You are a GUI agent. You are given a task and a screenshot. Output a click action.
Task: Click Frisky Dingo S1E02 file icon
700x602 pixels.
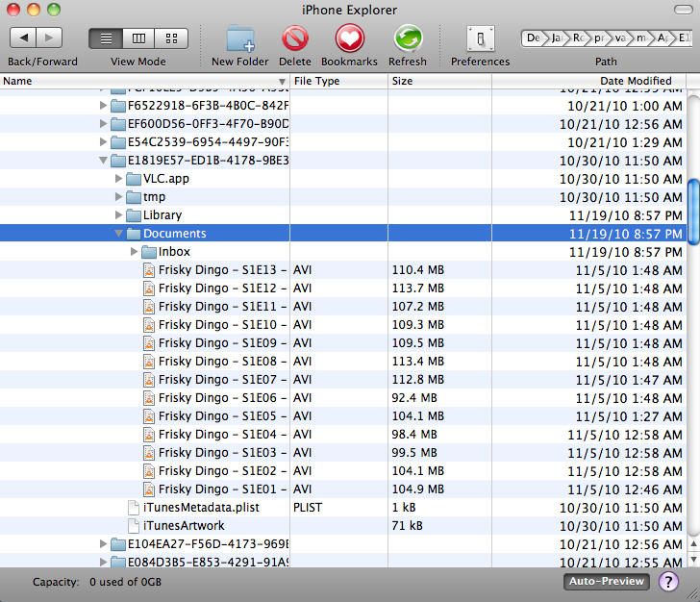coord(149,471)
